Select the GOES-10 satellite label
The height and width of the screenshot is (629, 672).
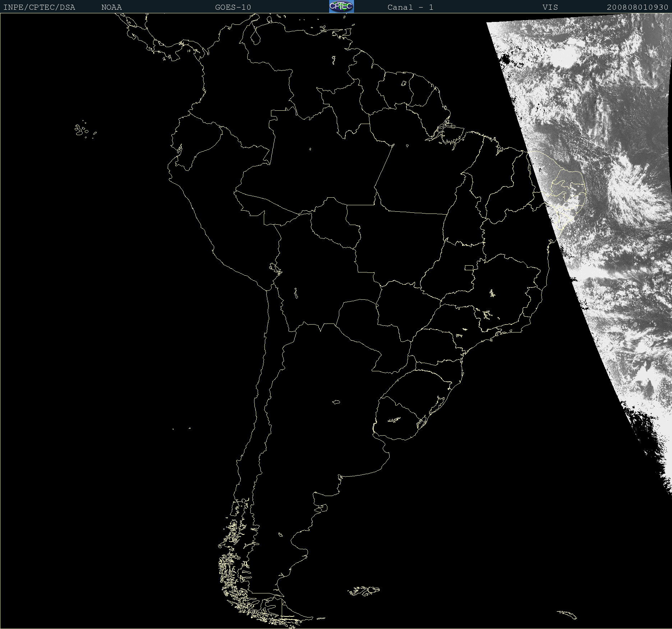coord(233,7)
